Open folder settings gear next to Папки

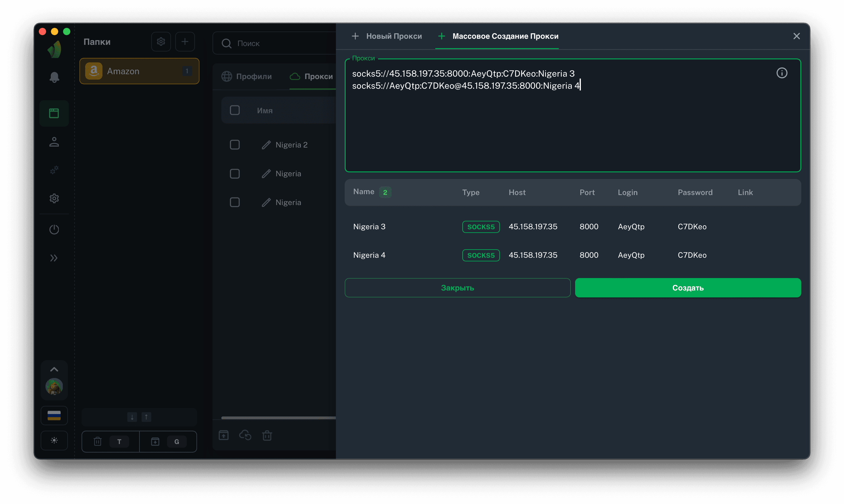[x=161, y=42]
